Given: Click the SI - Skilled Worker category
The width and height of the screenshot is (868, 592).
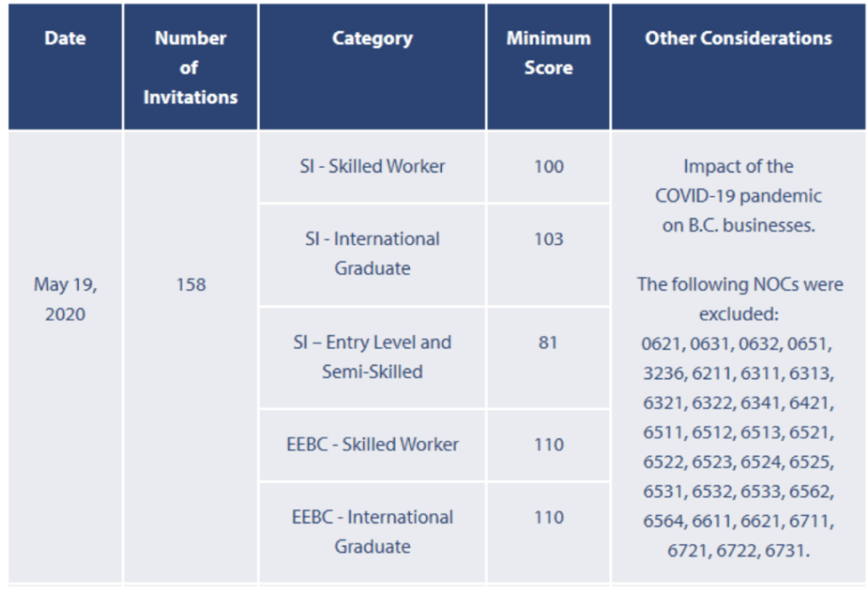Looking at the screenshot, I should (372, 166).
